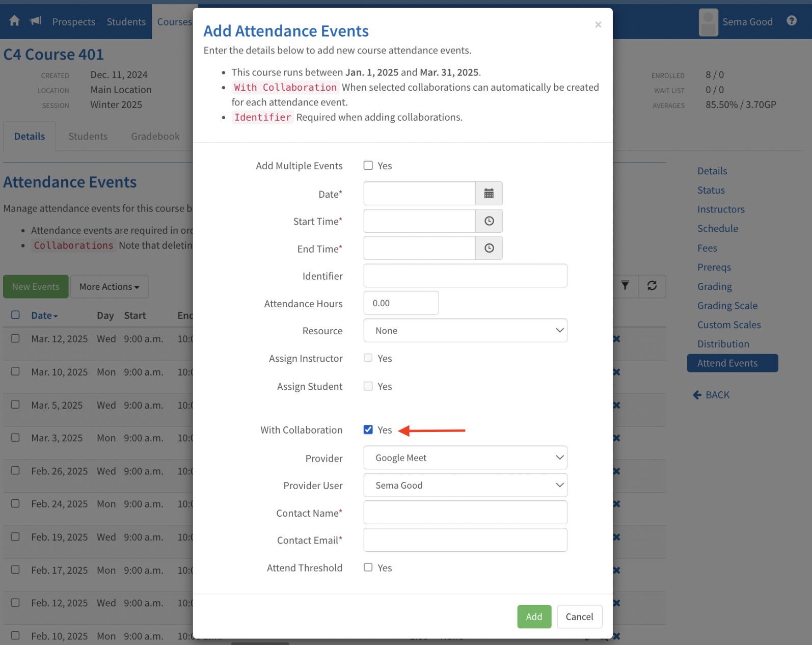This screenshot has width=812, height=645.
Task: Open the Date calendar picker icon
Action: click(x=489, y=194)
